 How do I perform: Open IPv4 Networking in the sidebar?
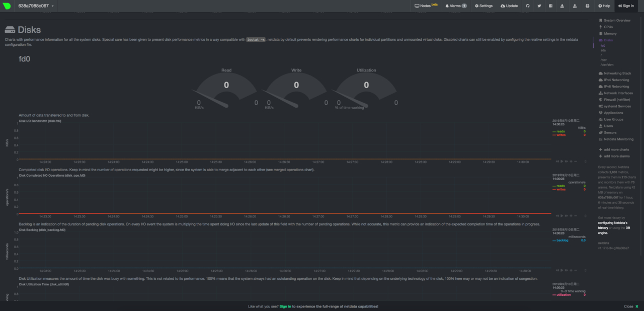pos(613,80)
